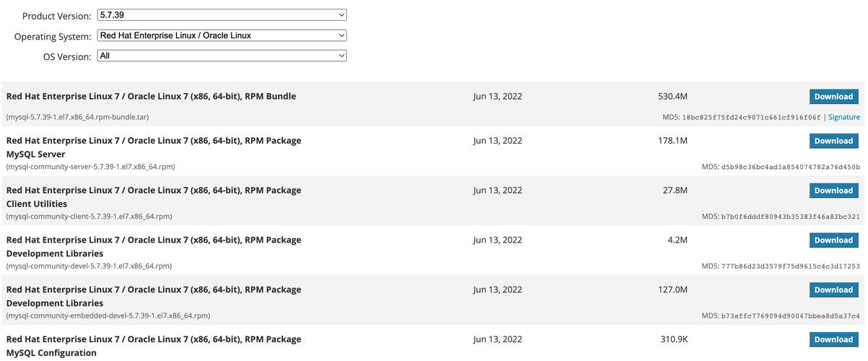
Task: Click the mysql-community-devel rpm filename
Action: click(89, 266)
